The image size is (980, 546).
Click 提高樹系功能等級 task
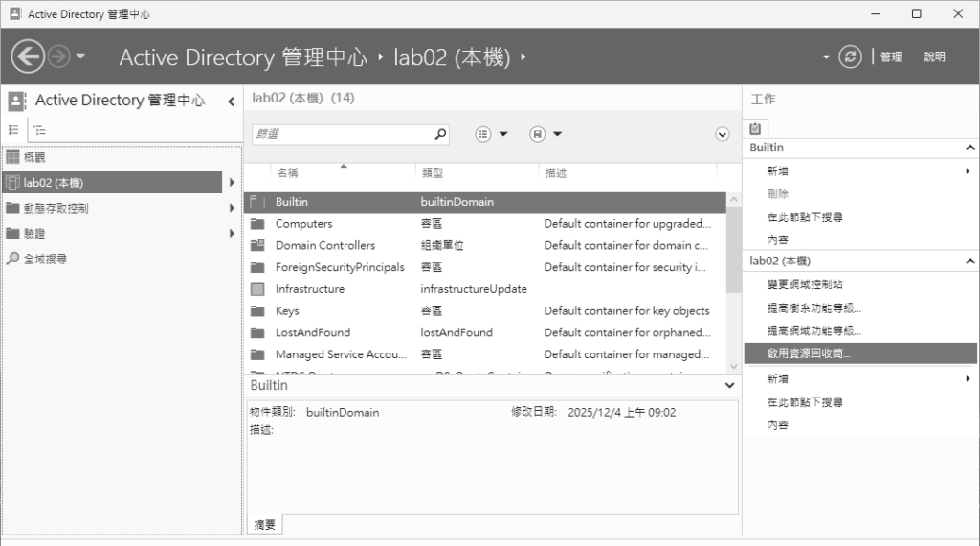814,307
